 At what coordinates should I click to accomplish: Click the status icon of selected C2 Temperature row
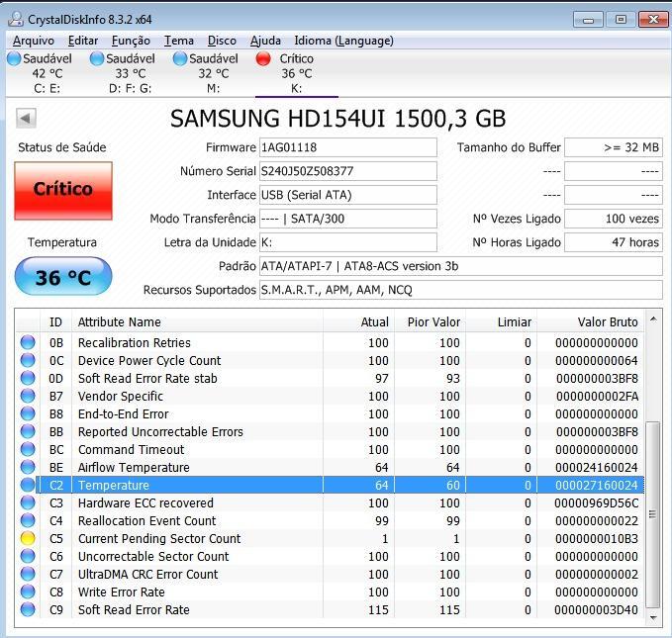pyautogui.click(x=28, y=485)
